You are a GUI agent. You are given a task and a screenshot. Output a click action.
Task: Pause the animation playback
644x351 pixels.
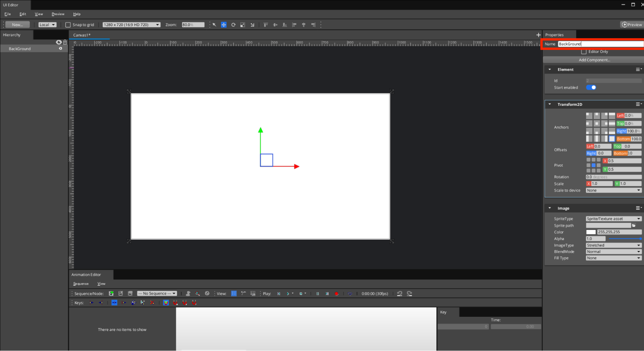[x=318, y=293]
